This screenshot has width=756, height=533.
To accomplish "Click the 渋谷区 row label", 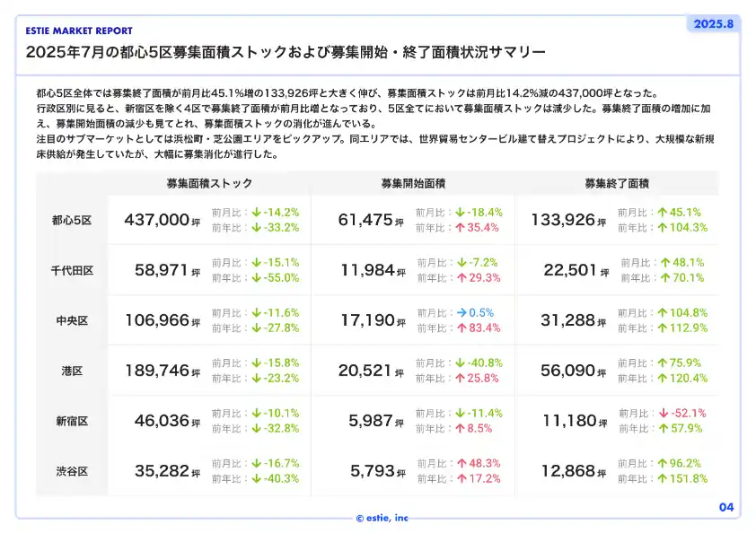I will (72, 471).
